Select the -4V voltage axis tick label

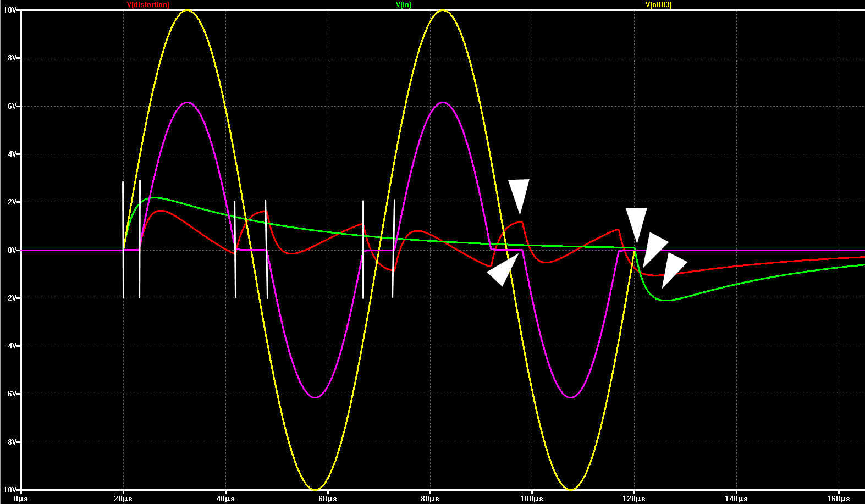(10, 346)
